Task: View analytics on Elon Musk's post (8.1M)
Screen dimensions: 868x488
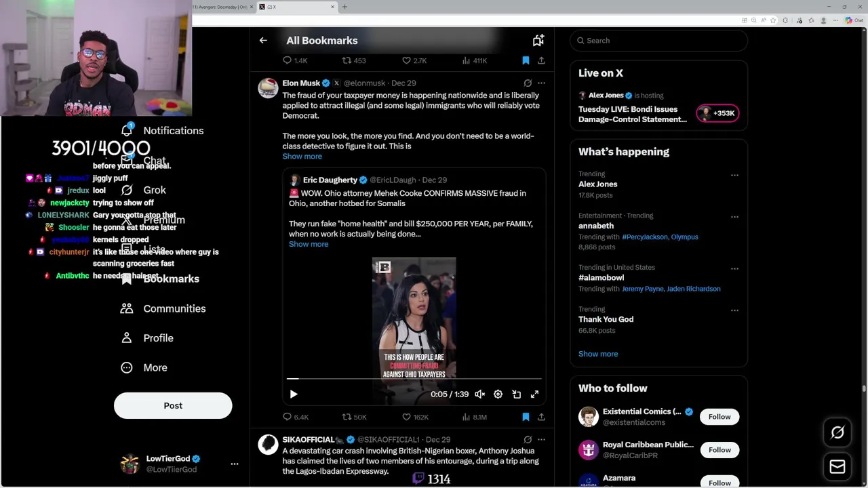Action: click(x=474, y=417)
